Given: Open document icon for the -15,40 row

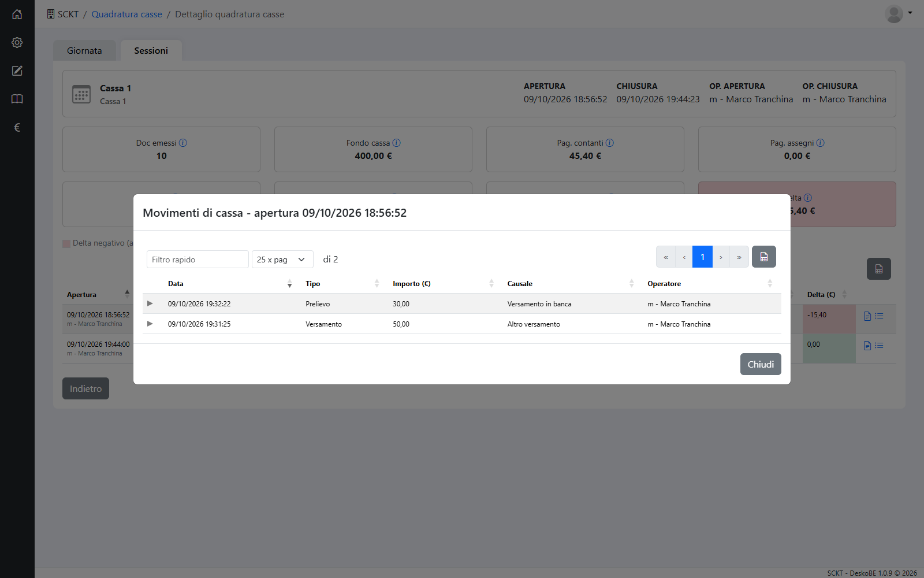Looking at the screenshot, I should [x=867, y=316].
